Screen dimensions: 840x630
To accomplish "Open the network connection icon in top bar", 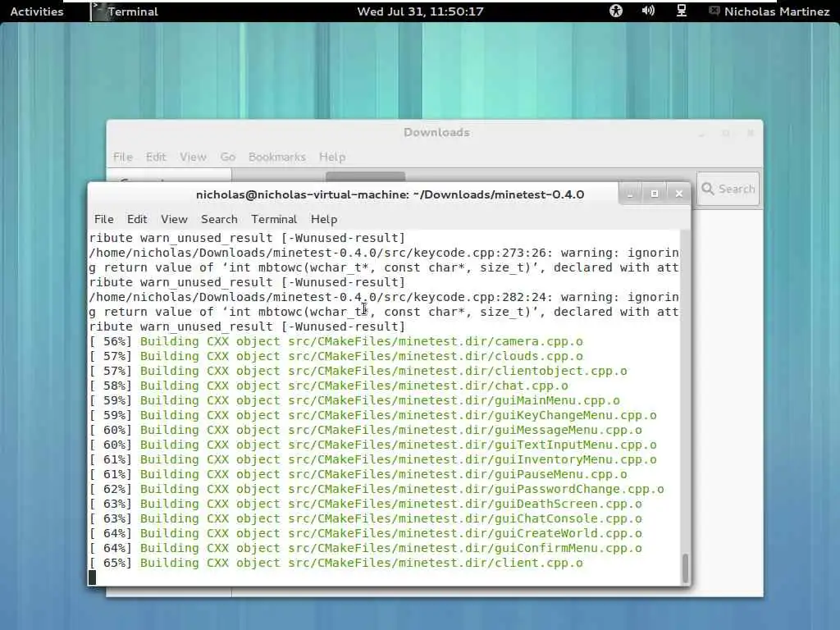I will (682, 11).
